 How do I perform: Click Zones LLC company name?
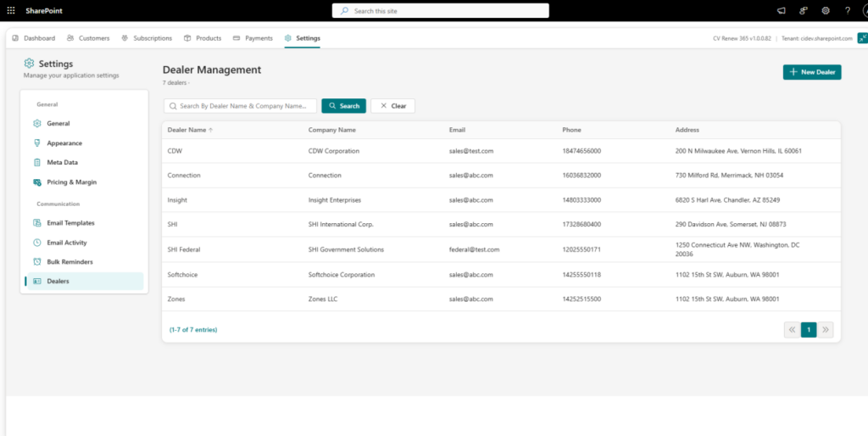(323, 299)
